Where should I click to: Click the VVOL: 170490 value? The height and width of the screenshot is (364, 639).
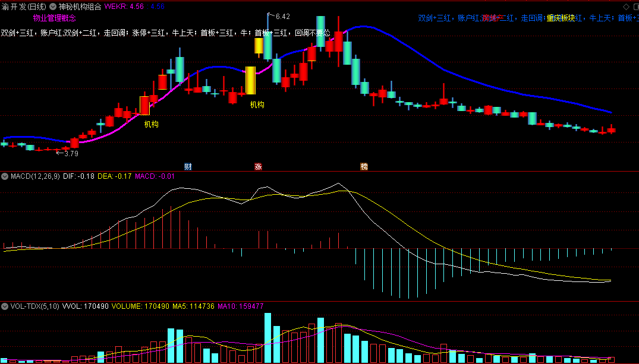[85, 306]
